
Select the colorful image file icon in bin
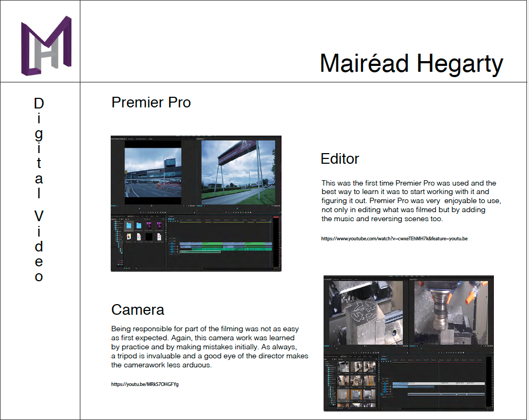[x=129, y=237]
